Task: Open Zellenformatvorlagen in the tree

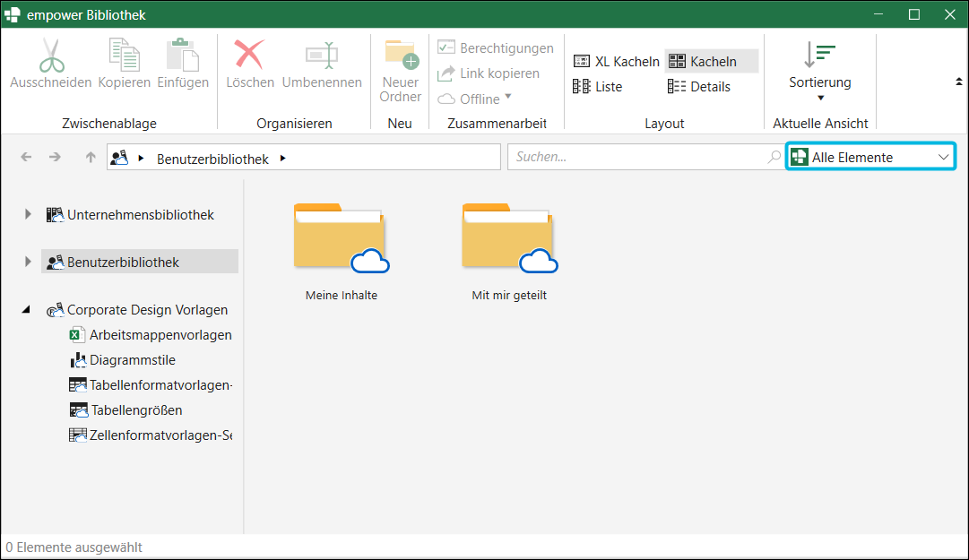Action: pyautogui.click(x=151, y=435)
